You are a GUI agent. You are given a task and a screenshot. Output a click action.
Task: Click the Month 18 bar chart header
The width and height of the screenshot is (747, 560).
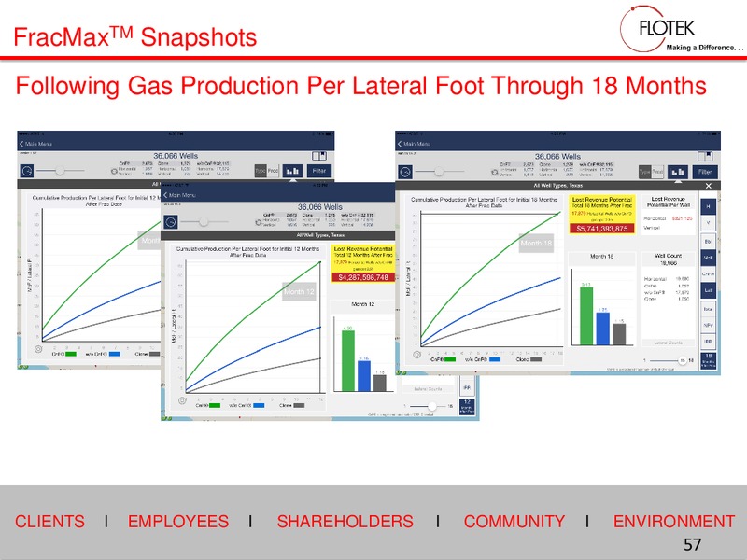click(601, 256)
